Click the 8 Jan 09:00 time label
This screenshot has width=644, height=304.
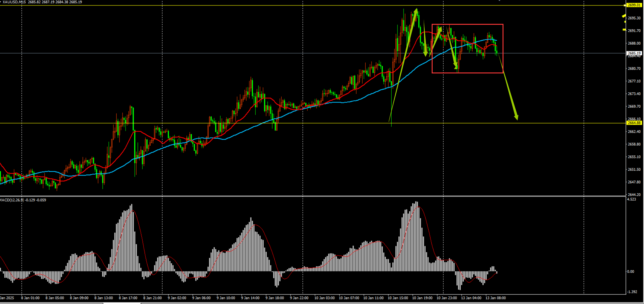click(79, 298)
